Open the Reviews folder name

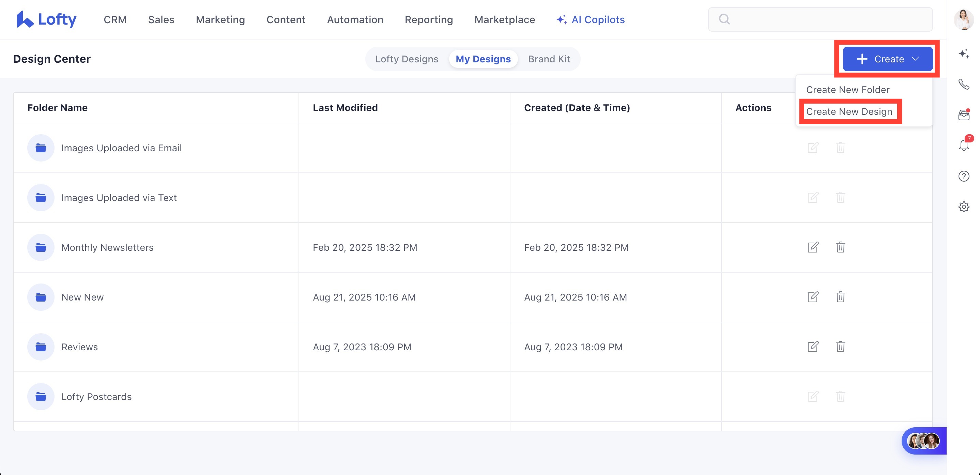click(x=79, y=347)
